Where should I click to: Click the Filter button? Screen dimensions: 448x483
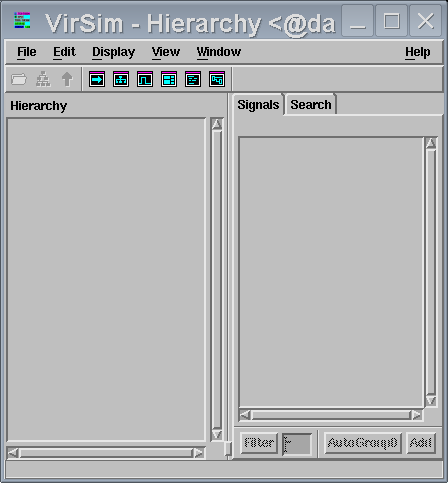click(259, 443)
